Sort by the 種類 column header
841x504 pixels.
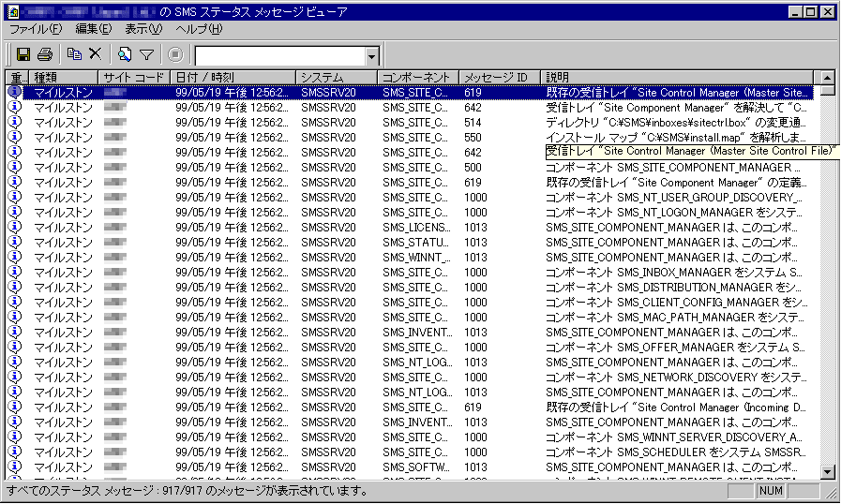[x=63, y=78]
